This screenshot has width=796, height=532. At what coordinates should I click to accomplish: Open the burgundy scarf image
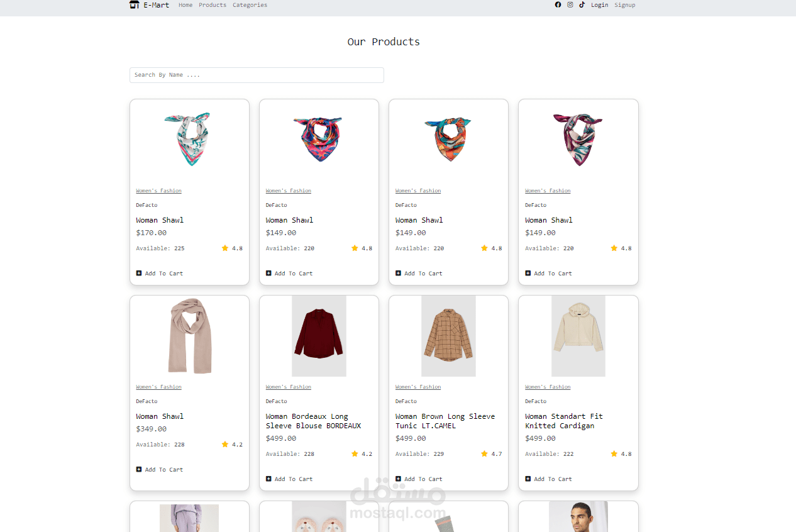[578, 139]
